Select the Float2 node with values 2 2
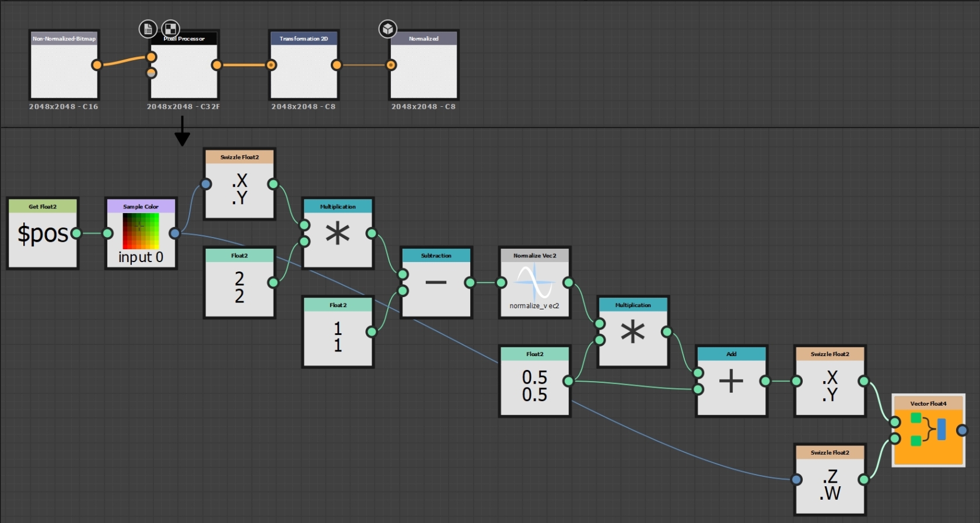Viewport: 980px width, 523px height. (x=239, y=283)
